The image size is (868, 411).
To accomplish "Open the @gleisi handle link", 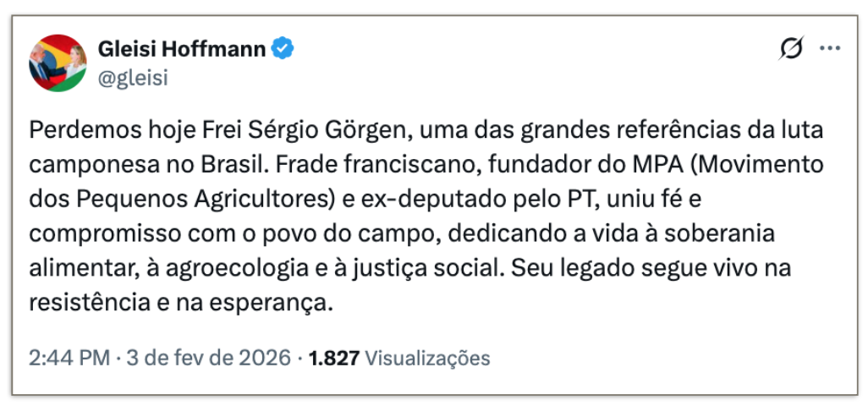I will tap(134, 78).
